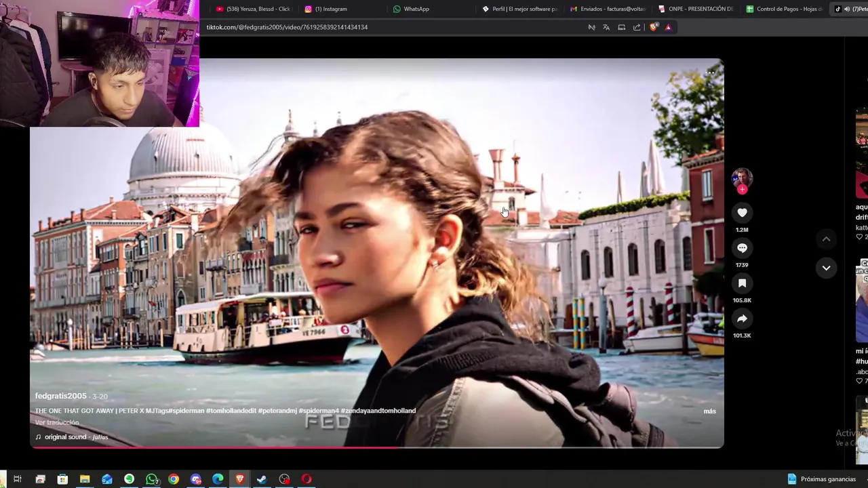Open Microsoft Edge from the taskbar
This screenshot has width=868, height=488.
point(218,479)
